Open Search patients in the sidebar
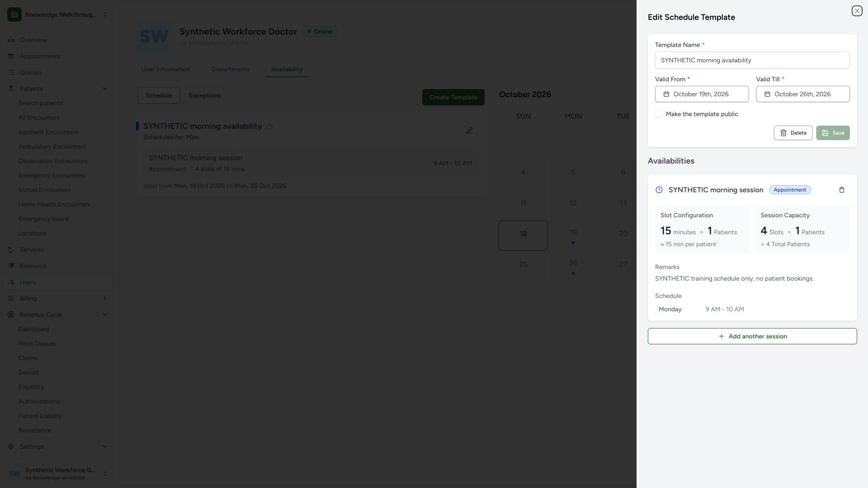The image size is (868, 488). click(x=41, y=103)
